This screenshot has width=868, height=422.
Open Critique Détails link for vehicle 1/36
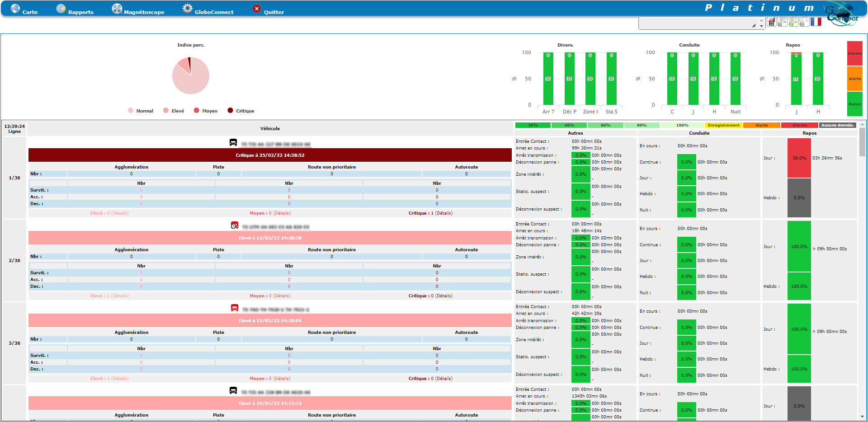click(x=444, y=213)
